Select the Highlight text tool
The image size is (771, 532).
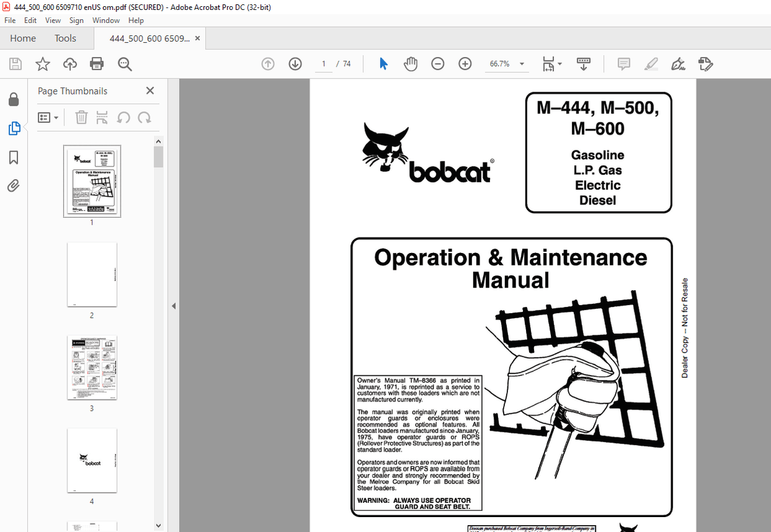click(650, 64)
